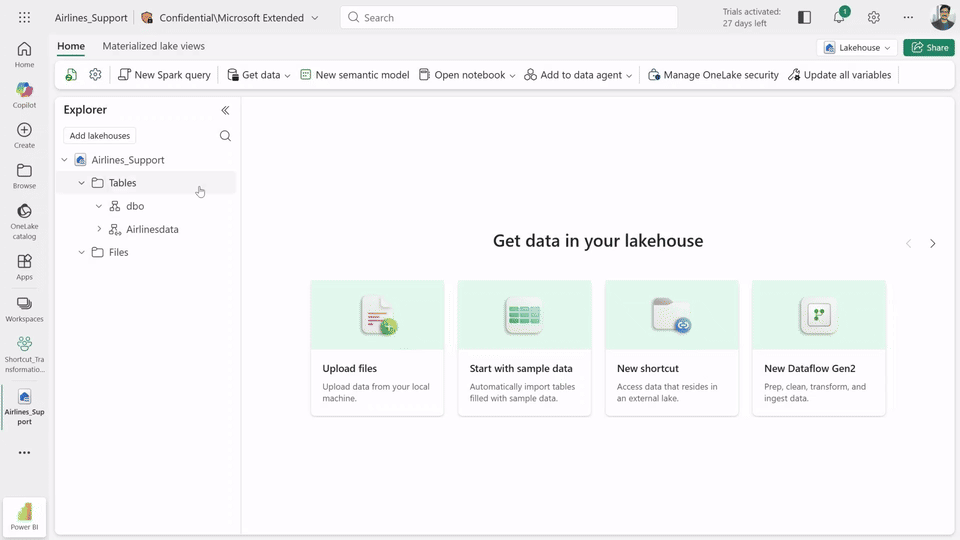Click the Add lakehouses button
Screen dimensions: 960x540
100,136
